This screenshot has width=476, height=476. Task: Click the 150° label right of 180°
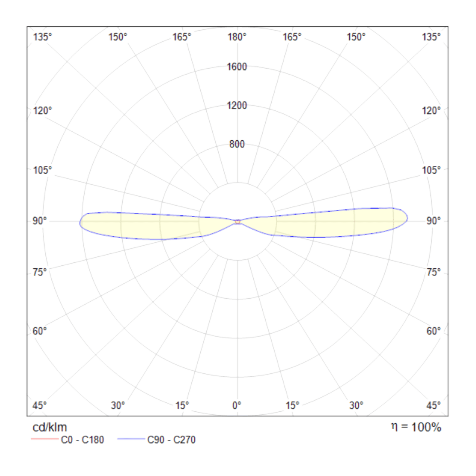[356, 37]
